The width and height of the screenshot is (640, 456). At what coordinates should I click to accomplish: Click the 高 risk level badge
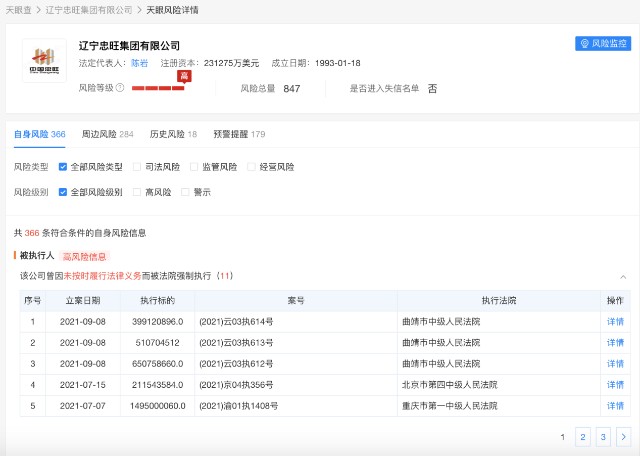pos(184,76)
